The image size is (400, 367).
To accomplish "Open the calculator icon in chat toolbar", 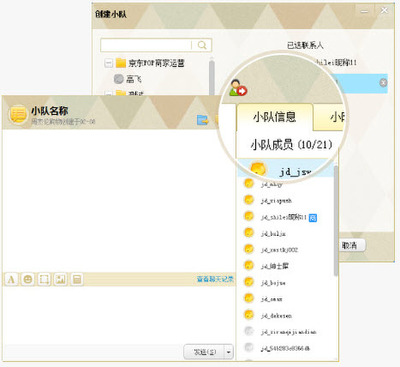I will tap(77, 279).
